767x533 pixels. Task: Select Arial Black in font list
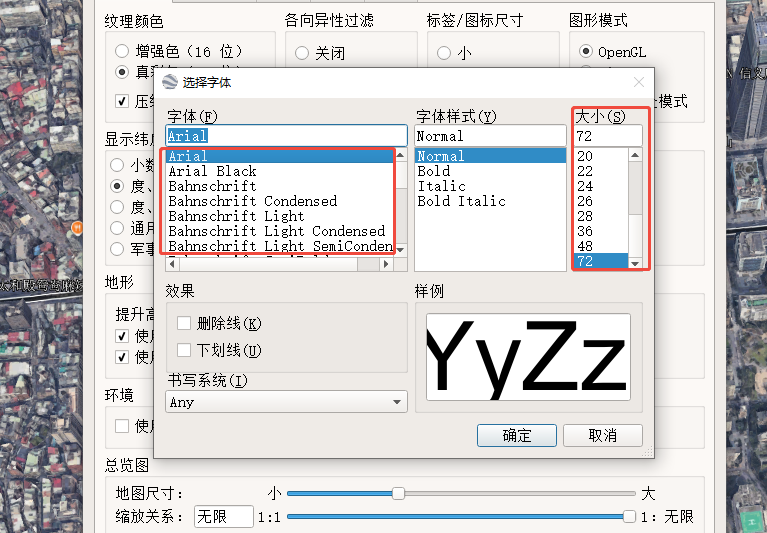[x=280, y=171]
